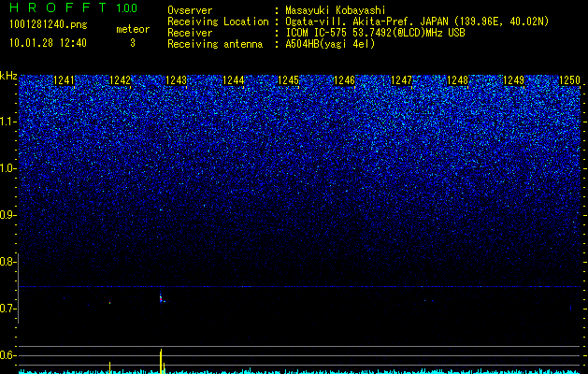This screenshot has height=374, width=588.
Task: Click the 1244 time marker
Action: (233, 80)
